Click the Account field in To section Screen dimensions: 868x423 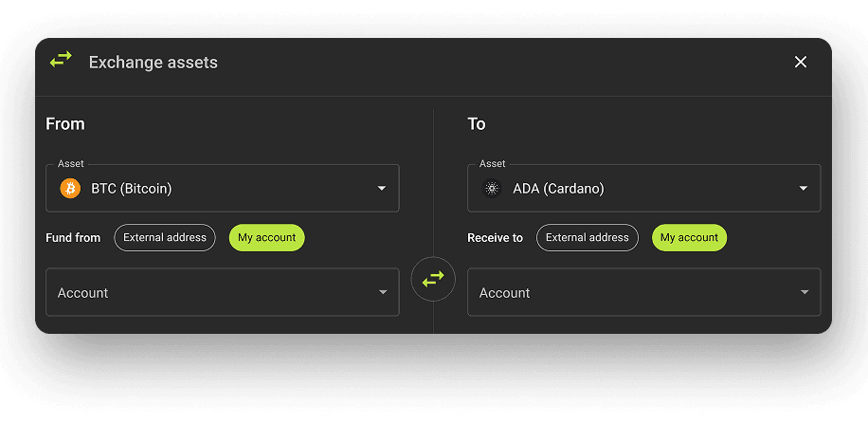(x=630, y=292)
